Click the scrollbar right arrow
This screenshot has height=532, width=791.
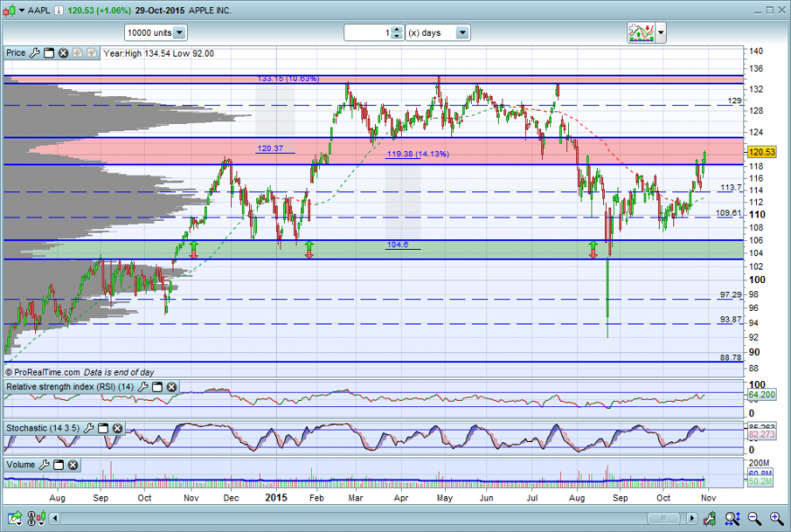point(692,519)
